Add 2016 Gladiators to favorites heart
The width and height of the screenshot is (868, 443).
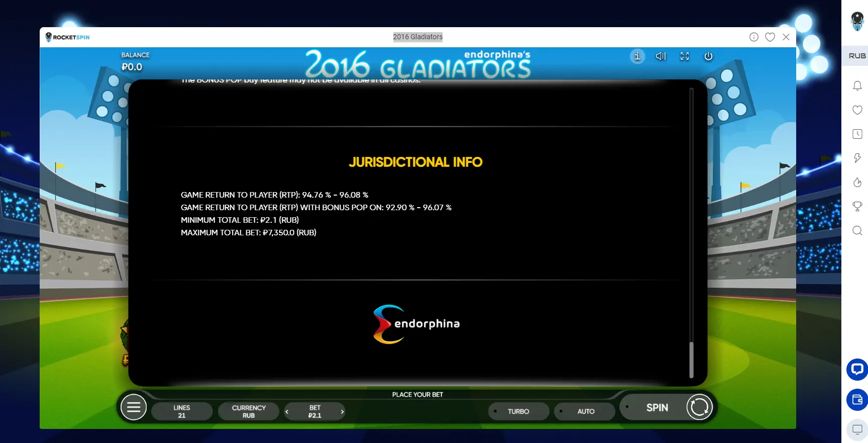click(770, 37)
